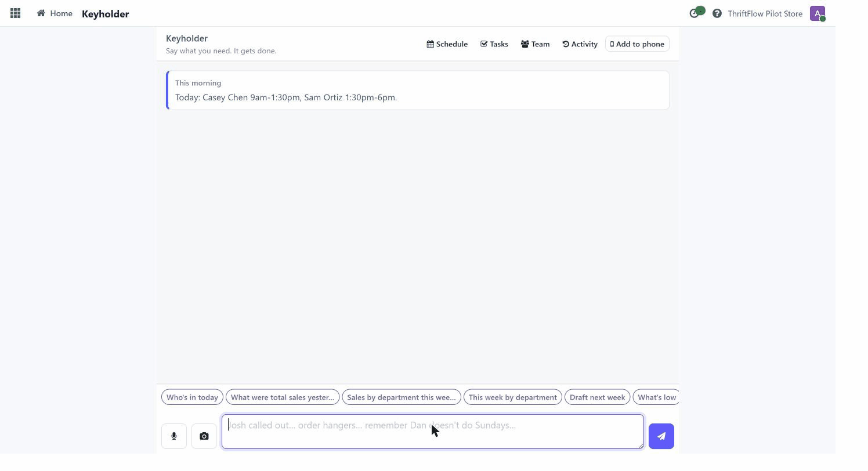Choose the 'This week by department' suggestion
The width and height of the screenshot is (868, 471).
click(x=513, y=397)
